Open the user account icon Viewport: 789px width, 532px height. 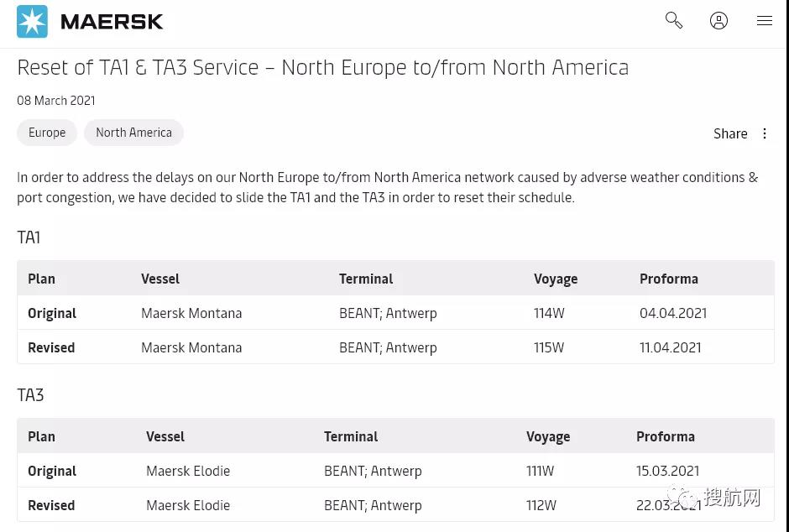coord(718,21)
